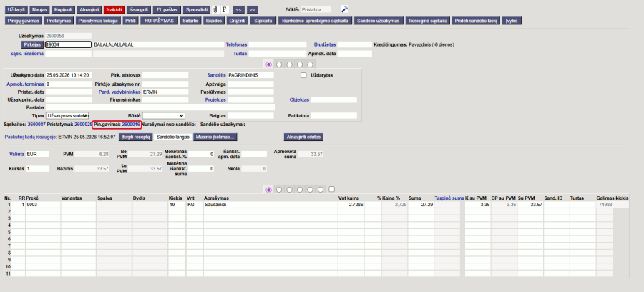The height and width of the screenshot is (292, 644).
Task: Select the second radio in the header tab group
Action: pyautogui.click(x=279, y=64)
